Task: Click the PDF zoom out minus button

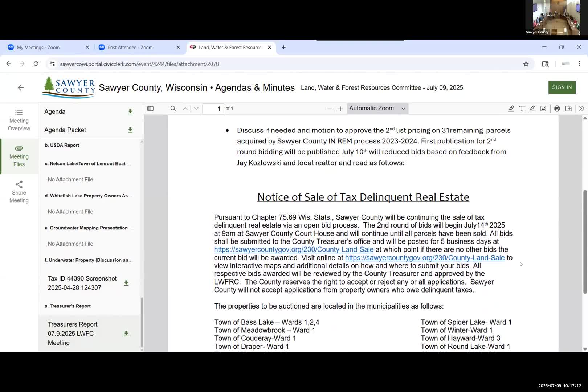Action: pyautogui.click(x=329, y=109)
